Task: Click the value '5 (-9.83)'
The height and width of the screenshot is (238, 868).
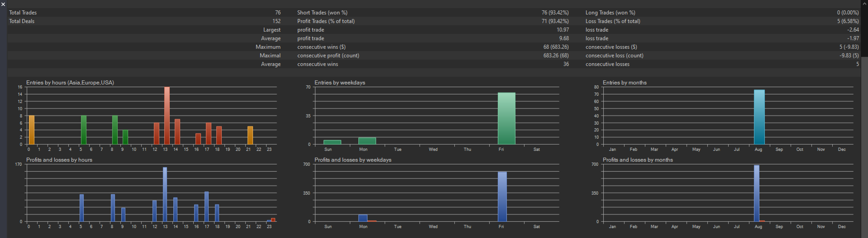Action: click(849, 47)
